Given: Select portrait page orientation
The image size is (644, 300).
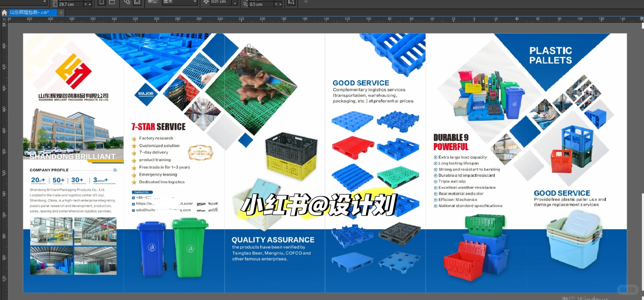Looking at the screenshot, I should point(102,2).
